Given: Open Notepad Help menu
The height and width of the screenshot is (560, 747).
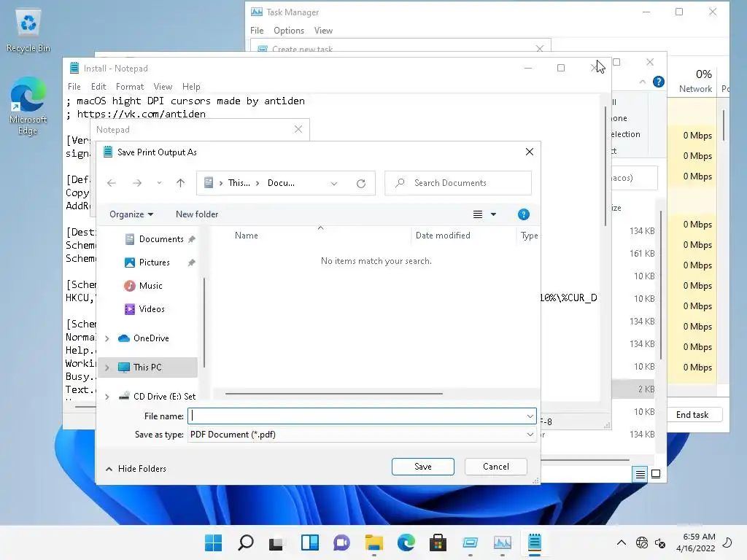Looking at the screenshot, I should [191, 87].
